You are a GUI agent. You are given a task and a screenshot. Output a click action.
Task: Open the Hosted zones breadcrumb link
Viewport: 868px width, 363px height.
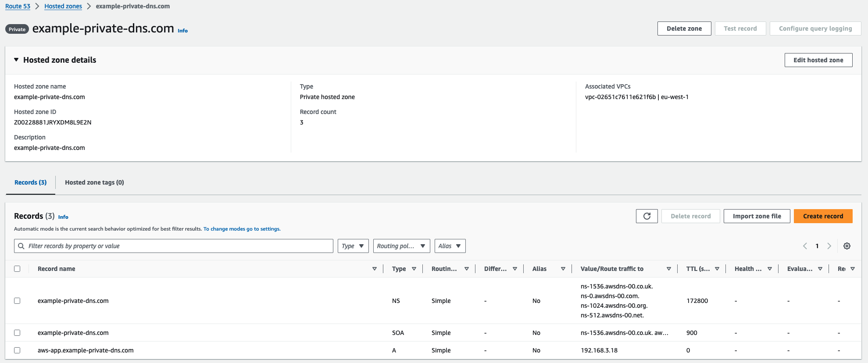[63, 6]
